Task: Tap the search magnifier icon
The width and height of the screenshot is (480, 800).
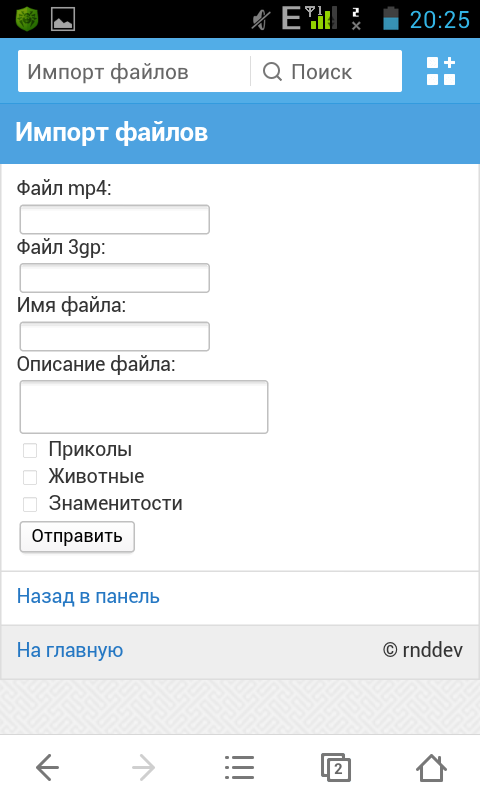Action: [272, 71]
